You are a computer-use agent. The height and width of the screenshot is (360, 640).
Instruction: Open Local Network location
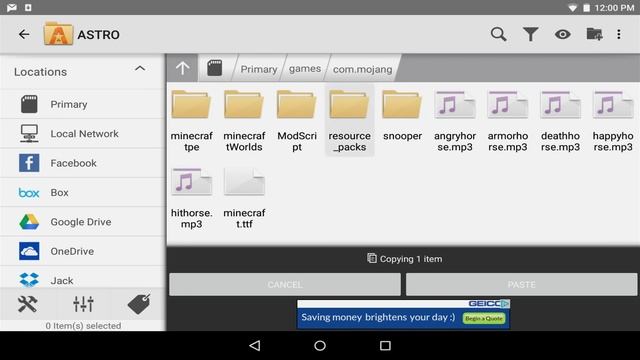pyautogui.click(x=83, y=133)
